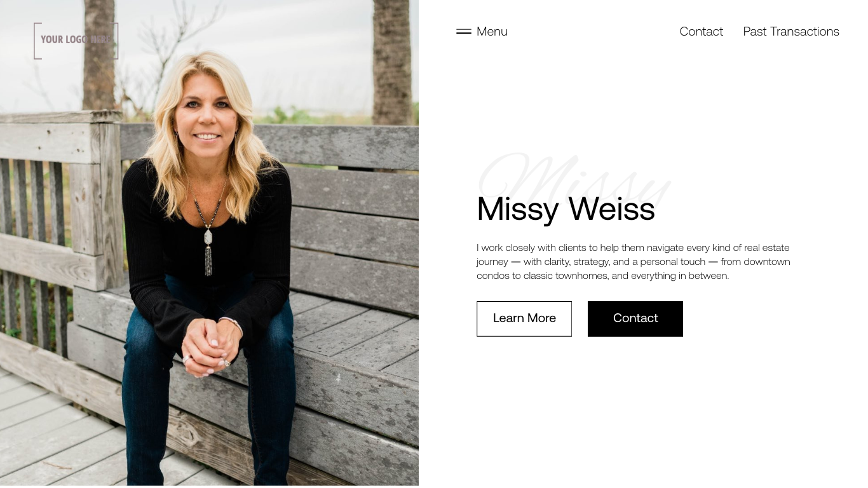This screenshot has width=868, height=488.
Task: Click the palm tree trunk behind bench
Action: tap(391, 62)
